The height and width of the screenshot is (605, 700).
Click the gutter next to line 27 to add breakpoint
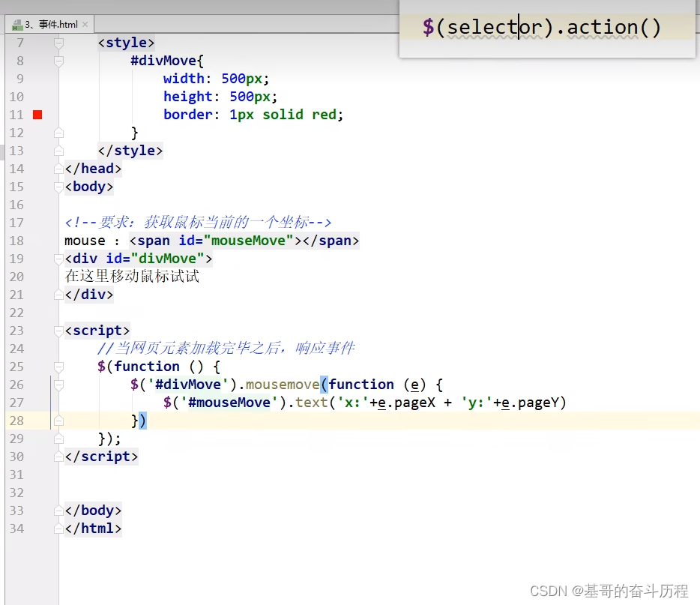tap(37, 403)
